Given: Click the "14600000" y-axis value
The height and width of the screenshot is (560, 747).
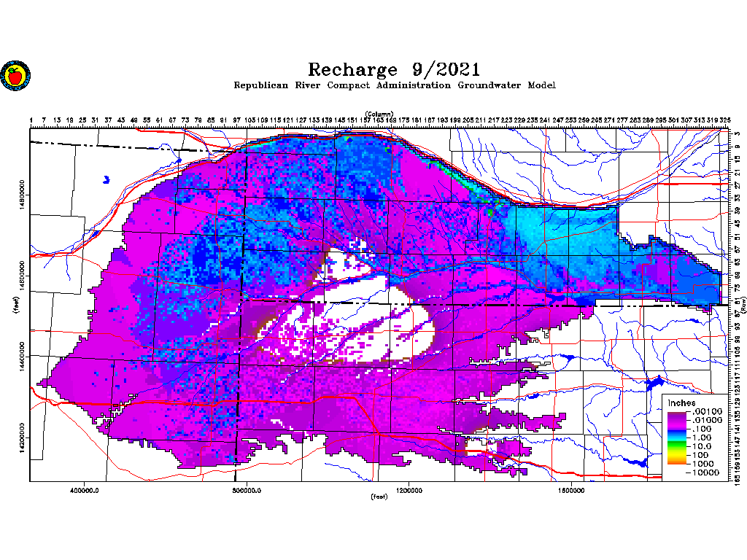Looking at the screenshot, I should coord(22,276).
